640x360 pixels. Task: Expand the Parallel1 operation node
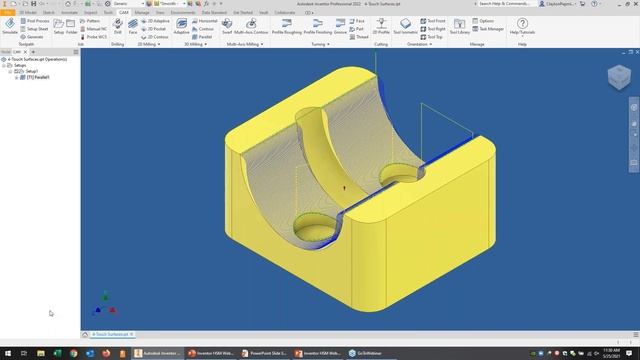(x=17, y=77)
